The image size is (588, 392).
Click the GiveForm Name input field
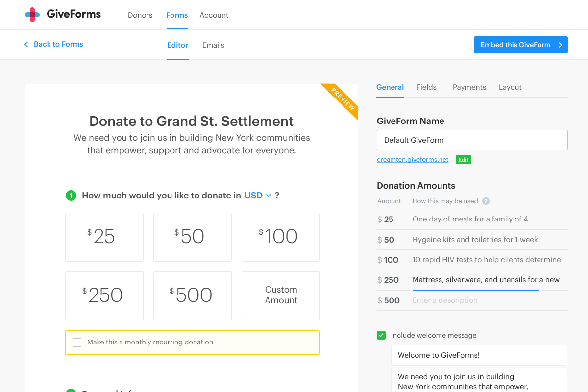[x=472, y=140]
